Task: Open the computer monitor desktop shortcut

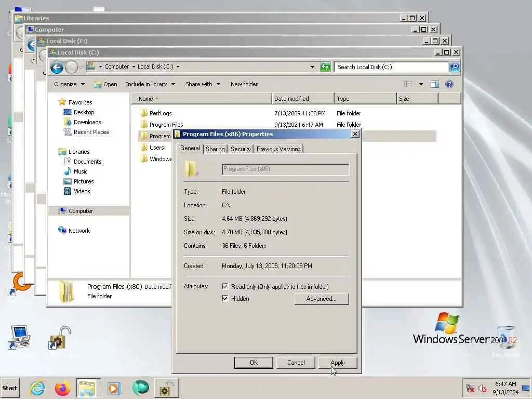Action: (x=19, y=337)
